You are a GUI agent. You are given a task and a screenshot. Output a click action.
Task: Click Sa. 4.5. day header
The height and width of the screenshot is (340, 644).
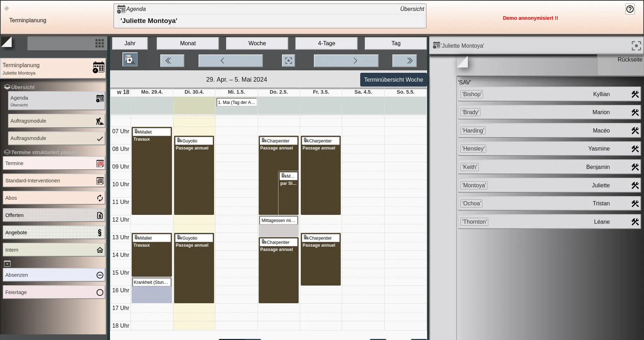coord(363,92)
